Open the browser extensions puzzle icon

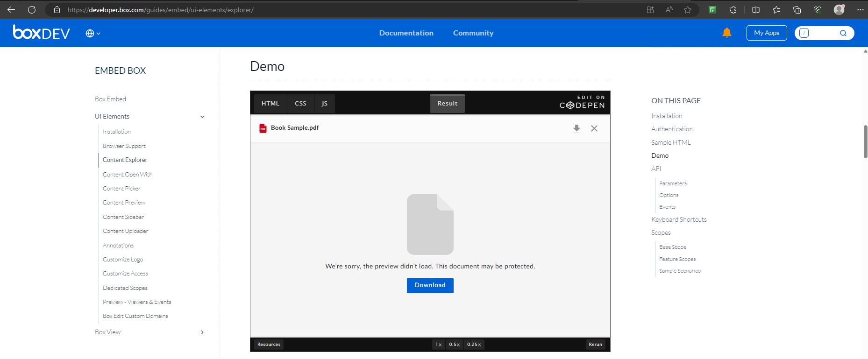(733, 9)
